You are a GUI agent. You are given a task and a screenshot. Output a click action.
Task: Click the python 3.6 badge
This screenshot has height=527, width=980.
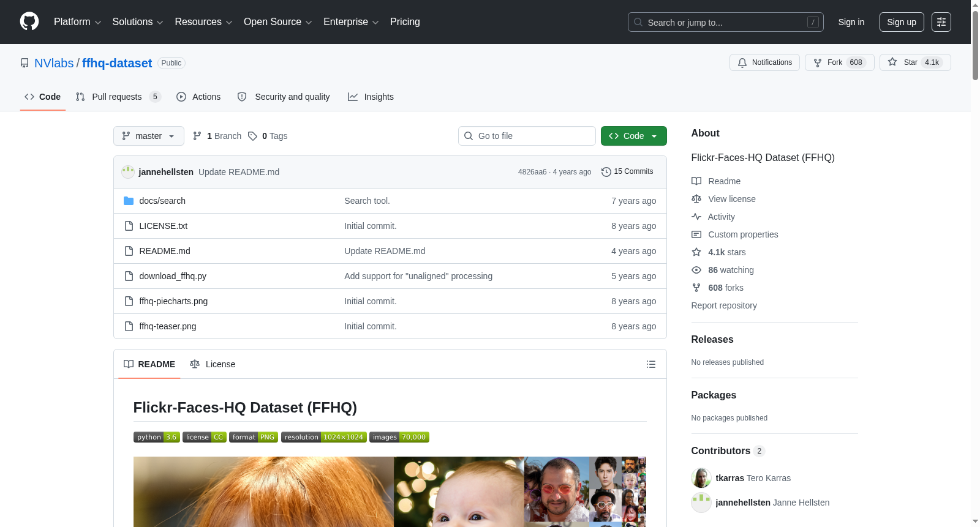(157, 437)
